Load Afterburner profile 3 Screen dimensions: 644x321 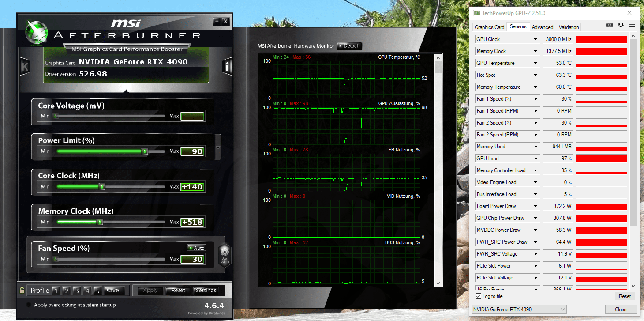pyautogui.click(x=77, y=291)
